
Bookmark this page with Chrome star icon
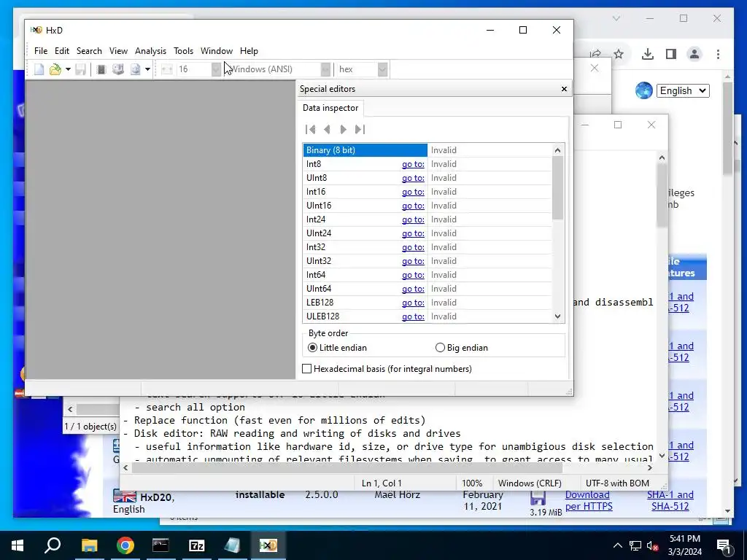[619, 54]
